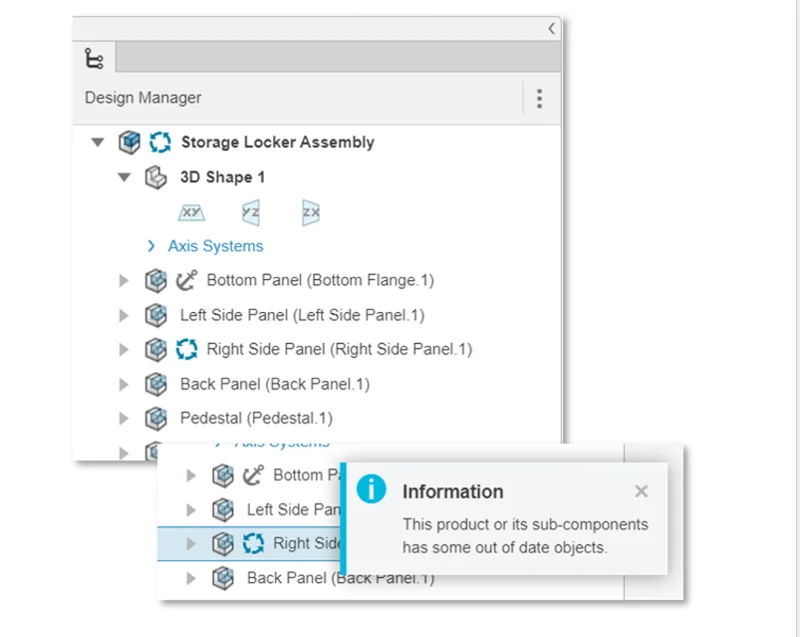Expand the Left Side Panel node
This screenshot has height=637, width=800.
tap(124, 315)
